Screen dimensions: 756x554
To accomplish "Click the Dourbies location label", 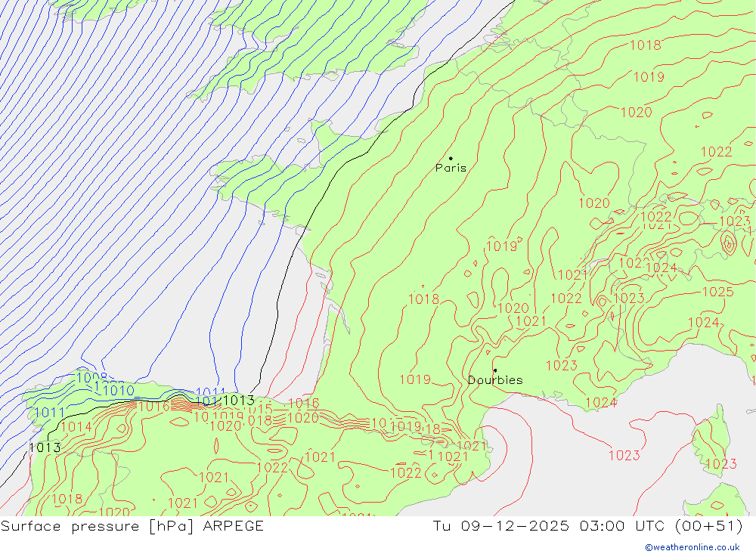I will point(495,380).
